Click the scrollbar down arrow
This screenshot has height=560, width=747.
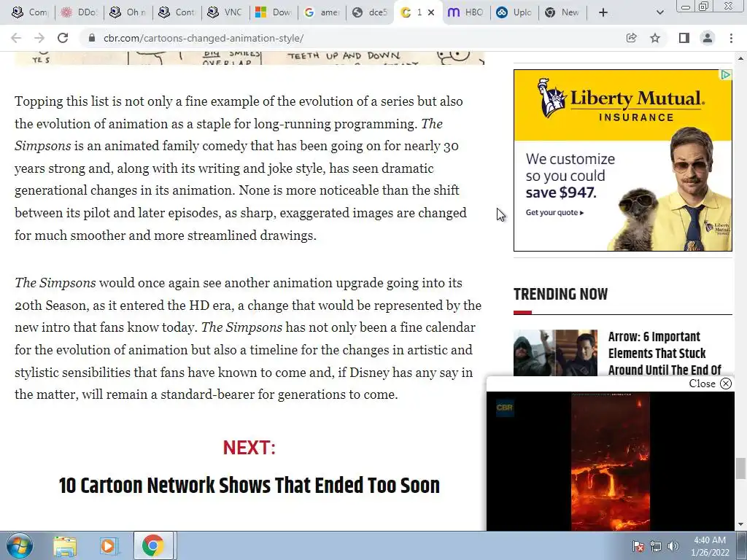click(740, 524)
